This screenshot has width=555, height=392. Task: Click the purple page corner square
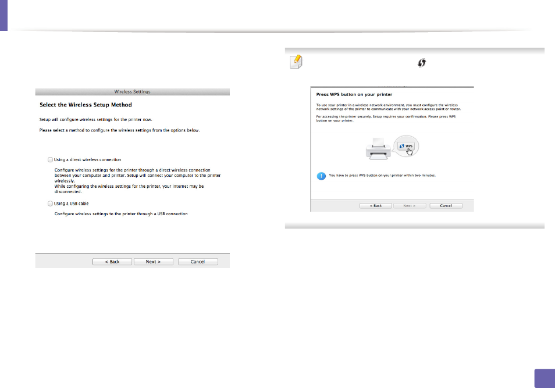point(545,379)
